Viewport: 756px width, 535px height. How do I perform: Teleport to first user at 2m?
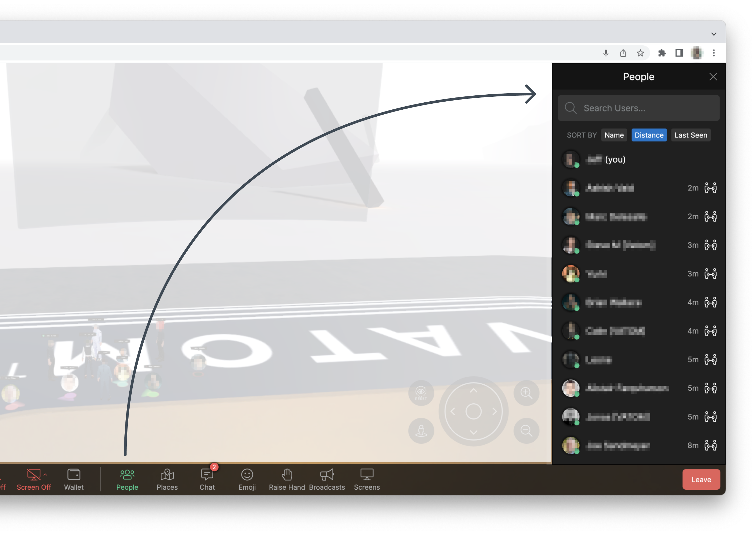coord(710,188)
